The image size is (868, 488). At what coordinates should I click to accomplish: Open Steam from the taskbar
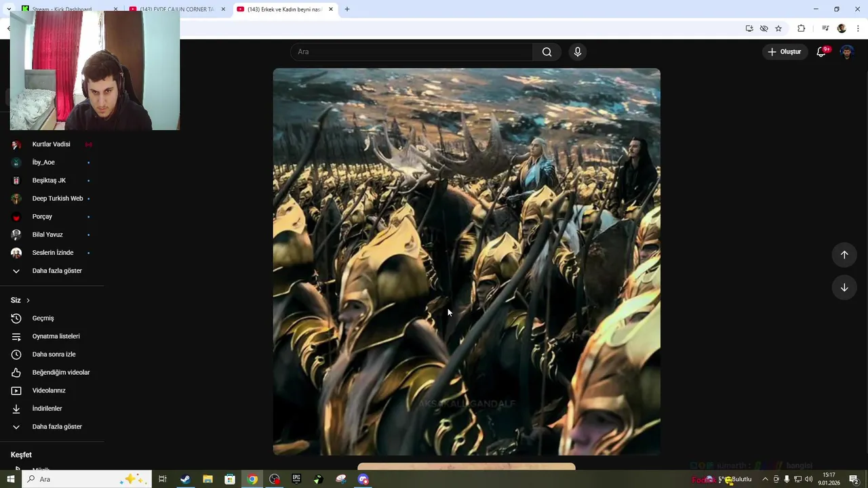pos(185,479)
